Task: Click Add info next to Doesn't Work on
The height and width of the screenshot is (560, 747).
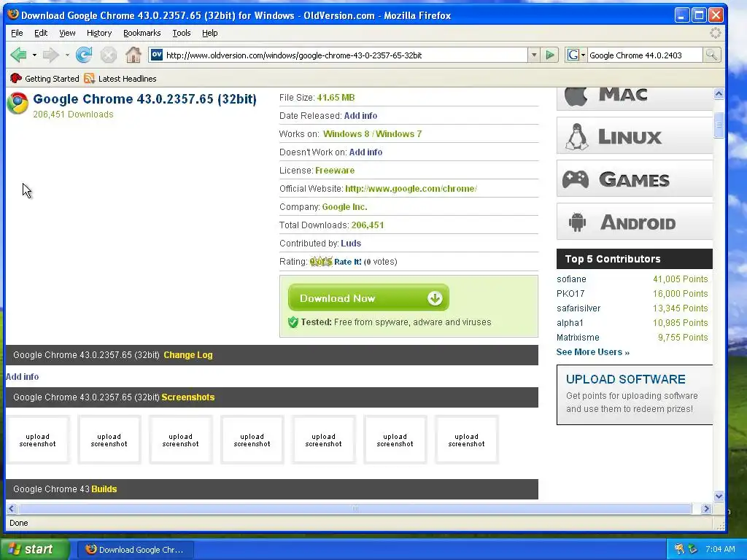Action: 366,152
